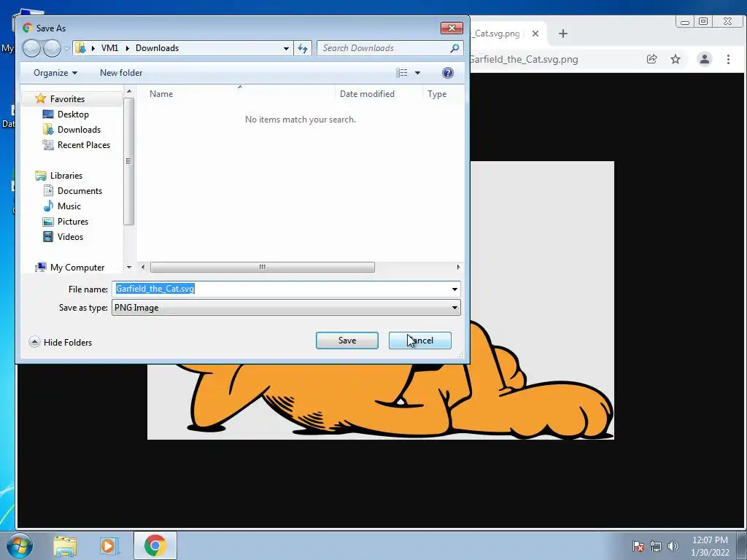Click the Favorites star icon

click(41, 98)
